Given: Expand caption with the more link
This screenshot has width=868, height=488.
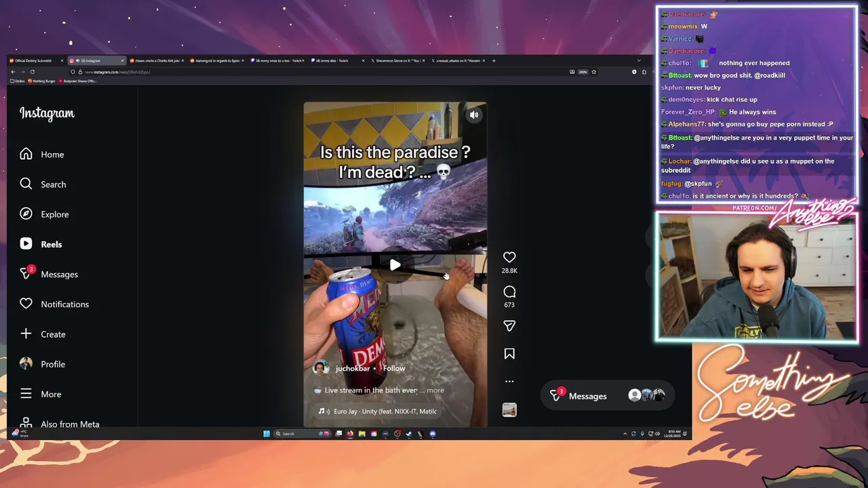Looking at the screenshot, I should (435, 390).
